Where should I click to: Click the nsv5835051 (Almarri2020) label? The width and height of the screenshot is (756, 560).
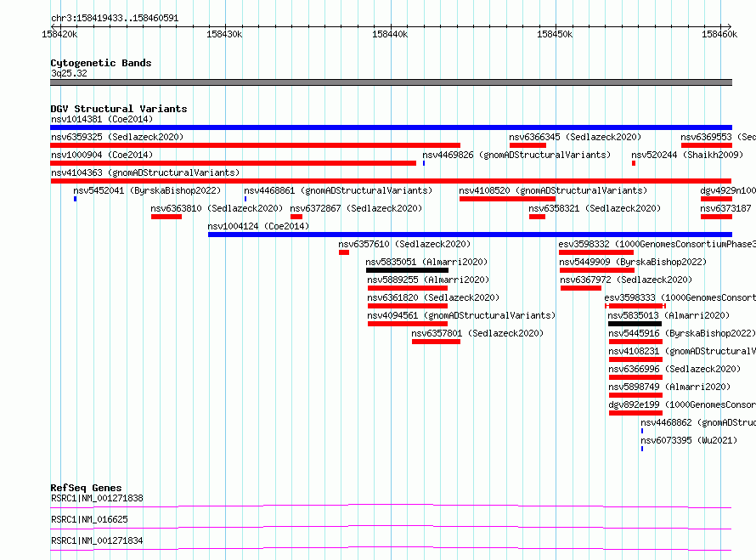426,262
